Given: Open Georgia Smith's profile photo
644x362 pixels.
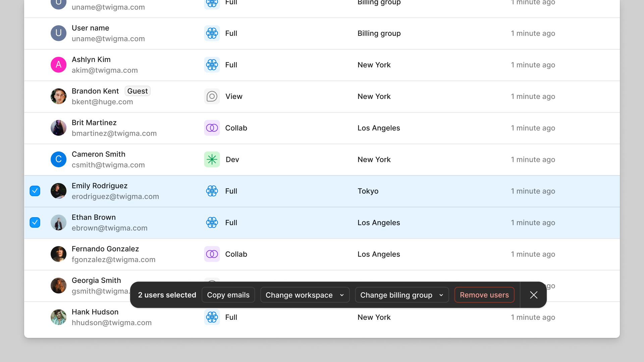Looking at the screenshot, I should [x=58, y=286].
